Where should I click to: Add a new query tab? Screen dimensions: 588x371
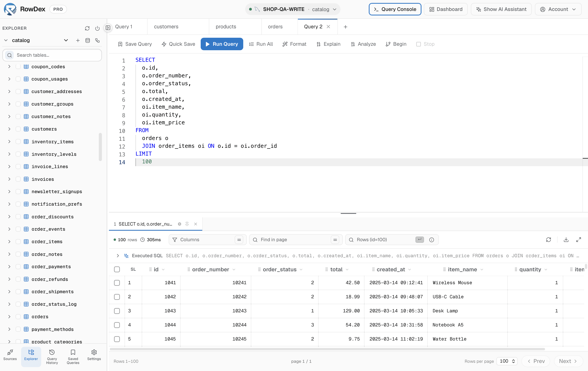[x=346, y=27]
